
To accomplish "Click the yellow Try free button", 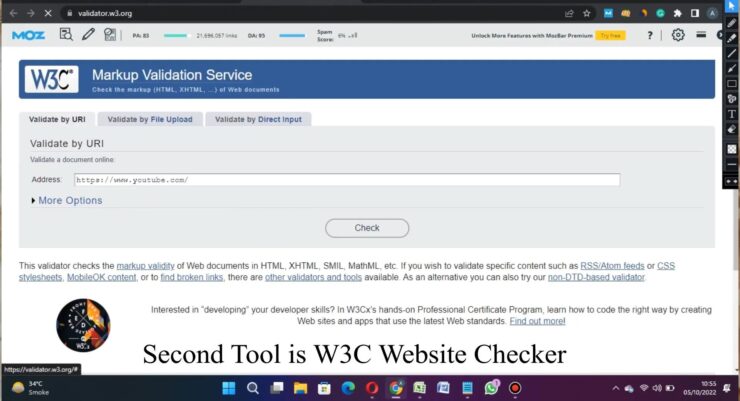I will click(x=610, y=35).
